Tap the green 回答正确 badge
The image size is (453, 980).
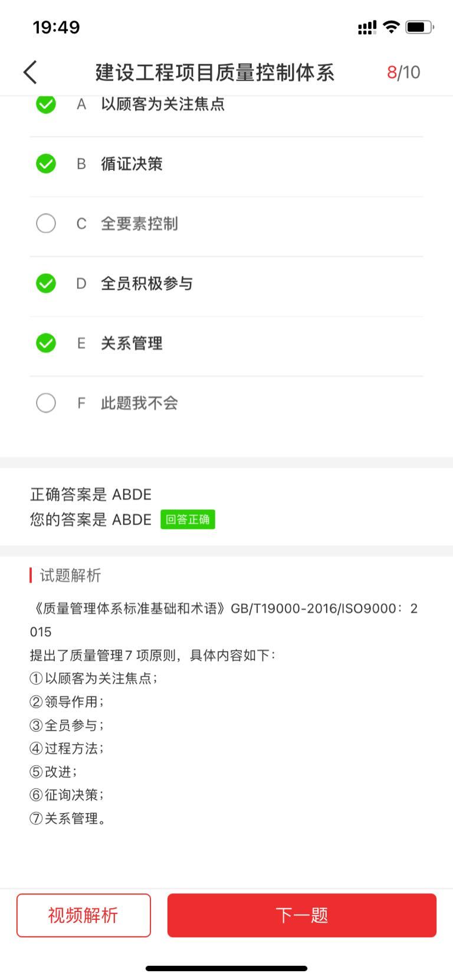188,519
